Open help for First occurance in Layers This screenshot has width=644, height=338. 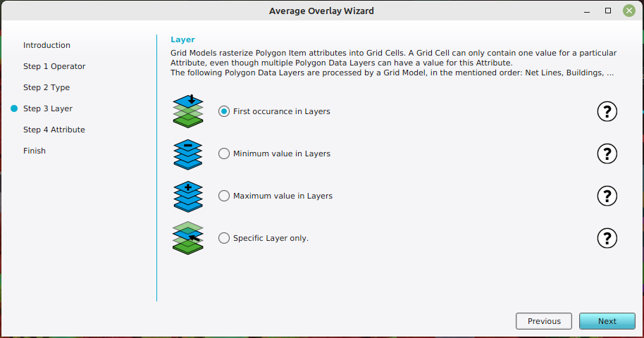607,111
